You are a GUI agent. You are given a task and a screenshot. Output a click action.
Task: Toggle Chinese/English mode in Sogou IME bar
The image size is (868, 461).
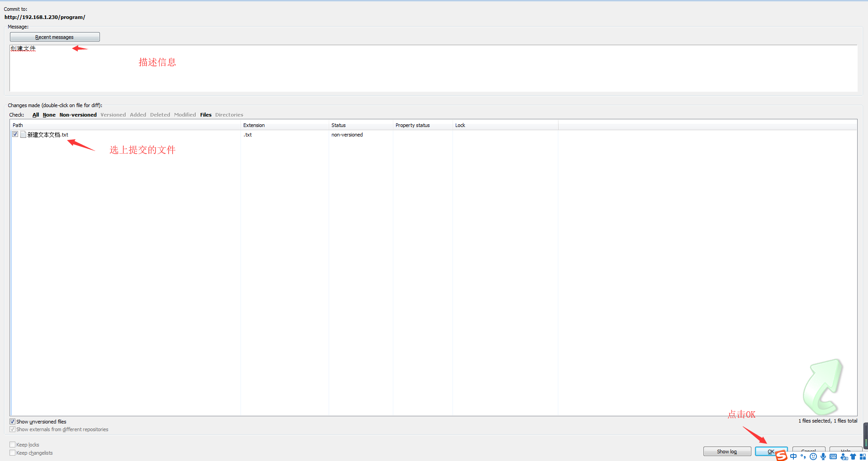793,456
